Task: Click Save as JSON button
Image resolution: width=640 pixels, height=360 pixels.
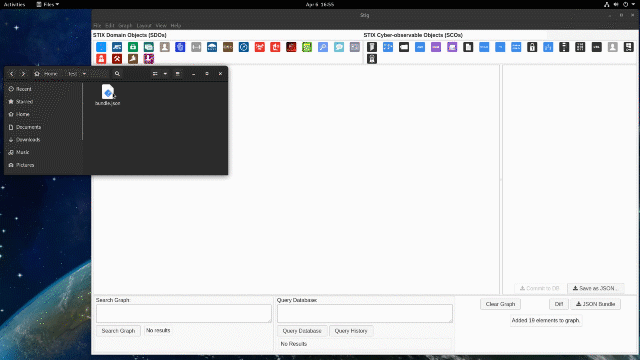Action: (x=596, y=288)
